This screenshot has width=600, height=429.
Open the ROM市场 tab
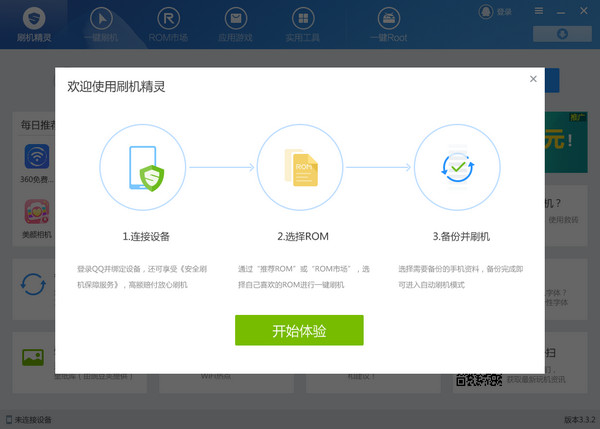(168, 25)
